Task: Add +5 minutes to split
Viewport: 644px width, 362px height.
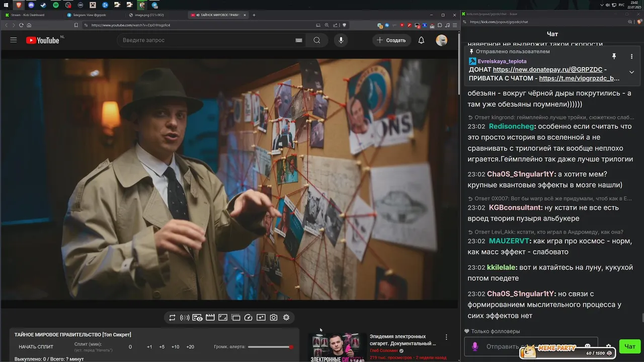Action: click(x=162, y=347)
